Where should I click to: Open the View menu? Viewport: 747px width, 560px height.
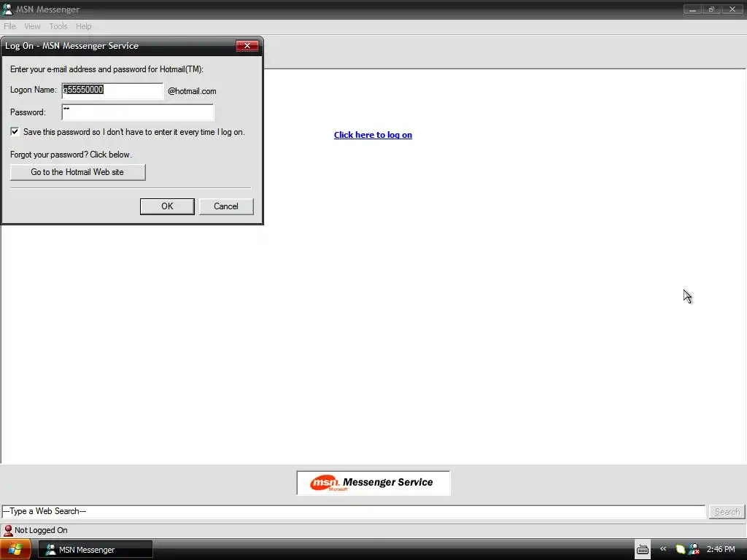pyautogui.click(x=32, y=26)
